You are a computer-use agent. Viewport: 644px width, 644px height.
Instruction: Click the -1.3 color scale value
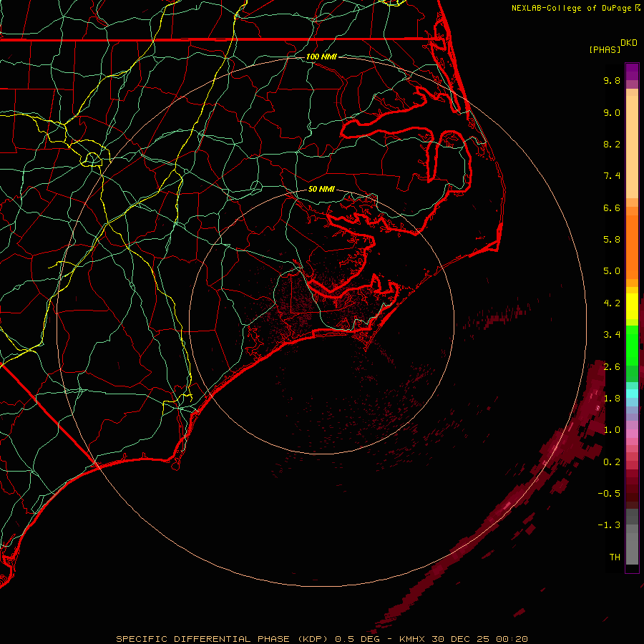[x=609, y=525]
